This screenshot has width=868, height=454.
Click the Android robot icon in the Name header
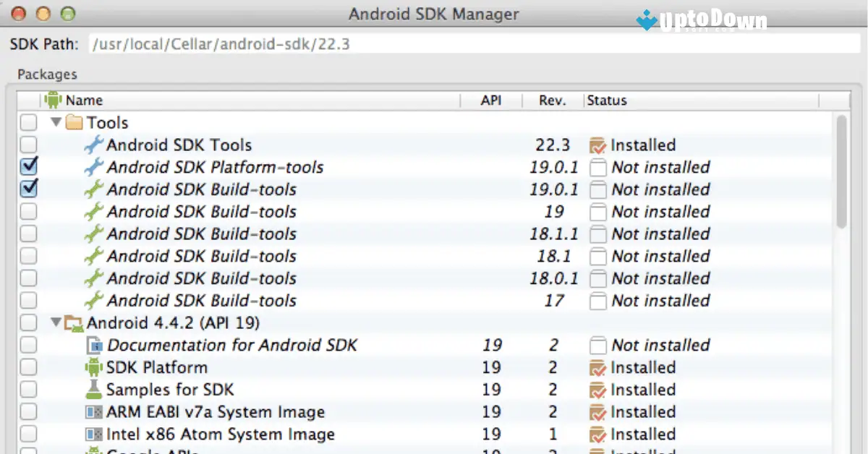[x=51, y=100]
